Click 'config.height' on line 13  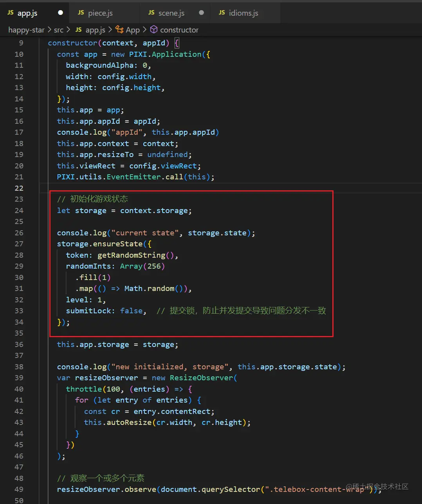(x=131, y=88)
